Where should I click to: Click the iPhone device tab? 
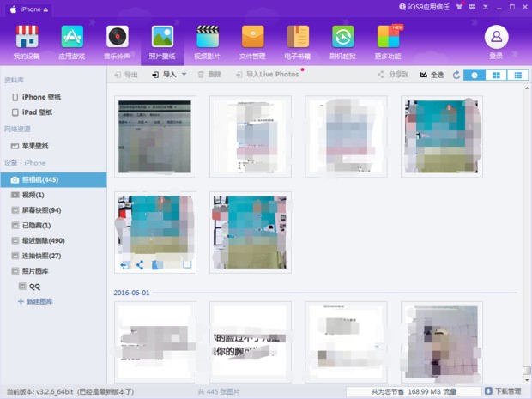(28, 9)
